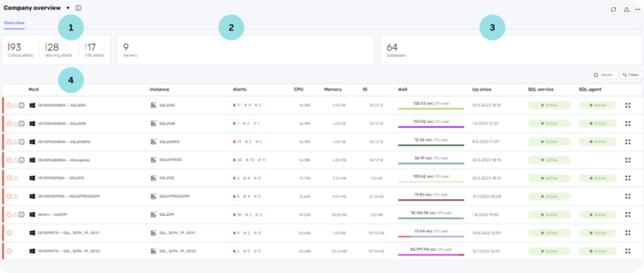Open grid details icon on SQL2019 row
This screenshot has height=273, width=644.
(627, 214)
